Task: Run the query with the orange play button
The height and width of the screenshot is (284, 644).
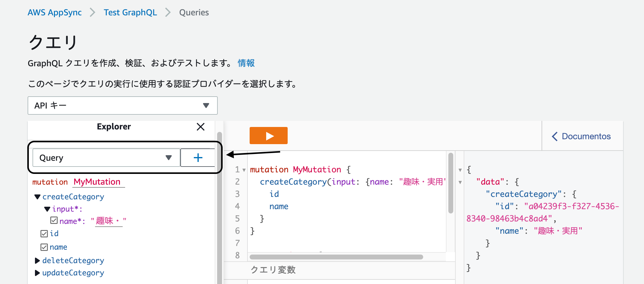Action: (x=268, y=136)
